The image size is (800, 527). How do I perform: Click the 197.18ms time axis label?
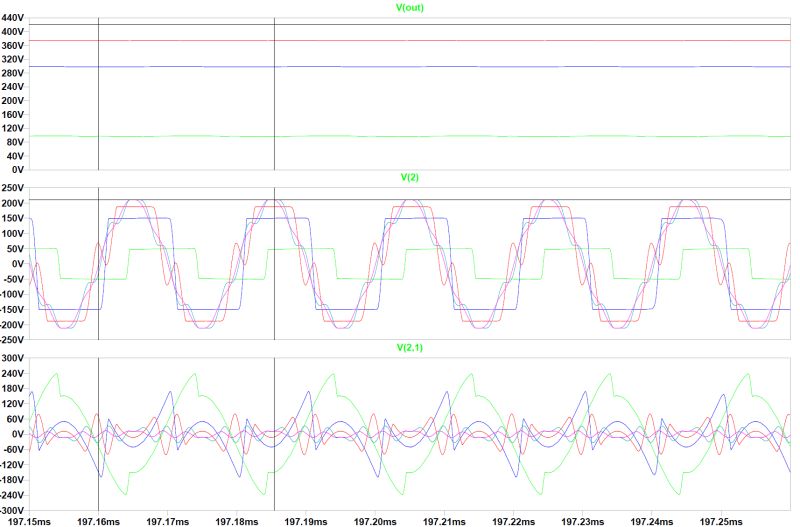(x=237, y=521)
